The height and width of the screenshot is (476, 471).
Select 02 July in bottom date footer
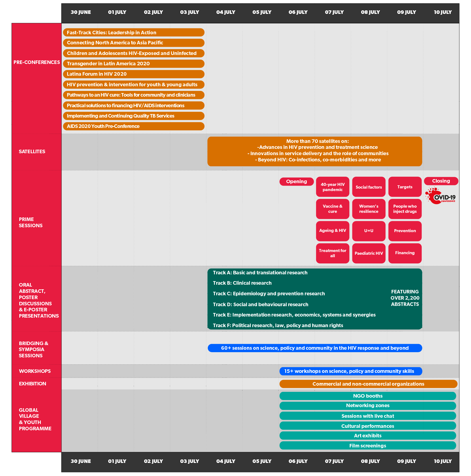pyautogui.click(x=153, y=461)
